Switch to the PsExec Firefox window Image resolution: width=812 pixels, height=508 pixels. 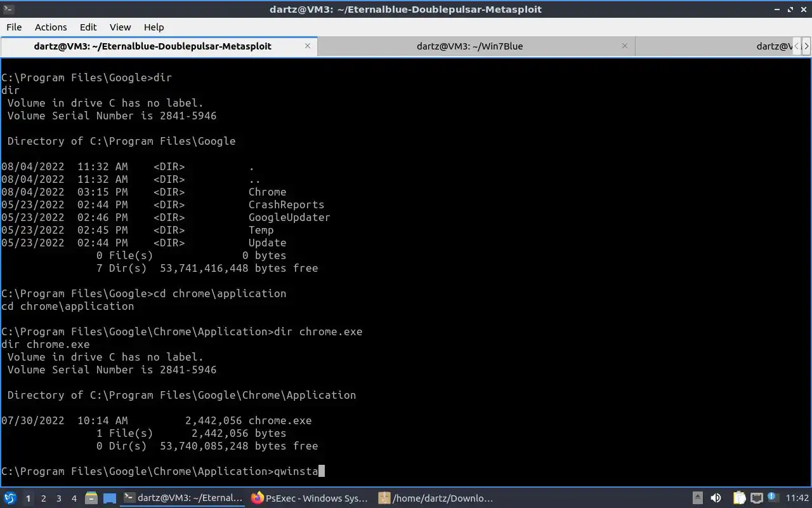pos(311,498)
